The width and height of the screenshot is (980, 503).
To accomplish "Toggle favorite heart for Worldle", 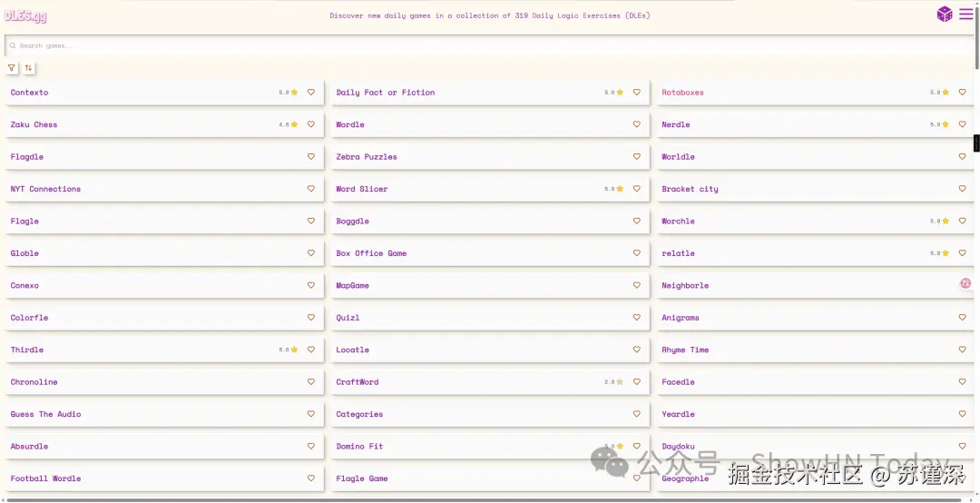I will tap(962, 156).
